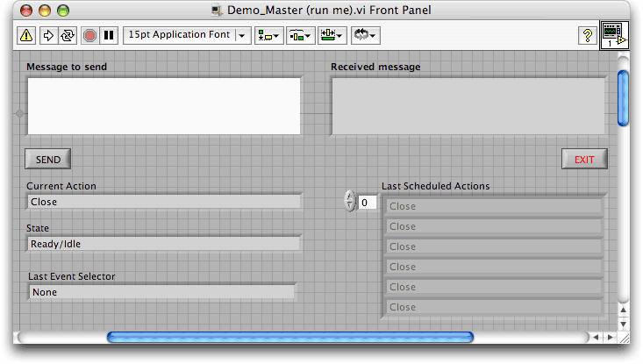The height and width of the screenshot is (364, 643).
Task: Click the scroll up arrow
Action: [623, 310]
